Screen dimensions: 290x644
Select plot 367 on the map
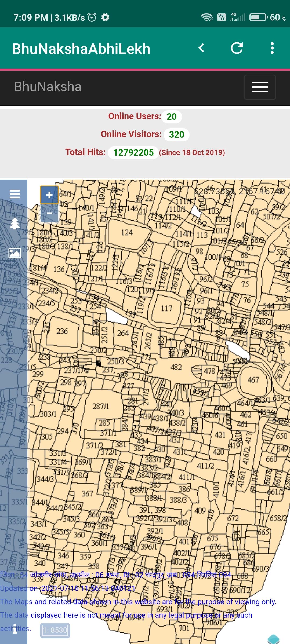(x=88, y=493)
